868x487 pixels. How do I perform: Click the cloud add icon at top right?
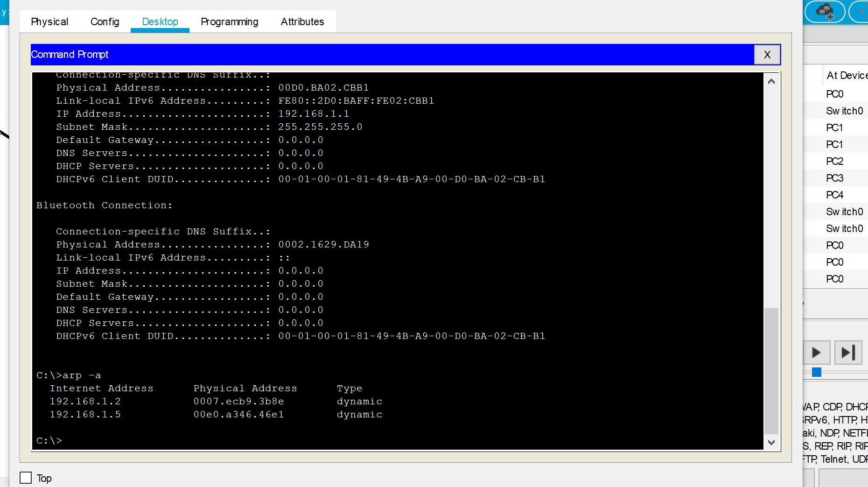coord(825,12)
